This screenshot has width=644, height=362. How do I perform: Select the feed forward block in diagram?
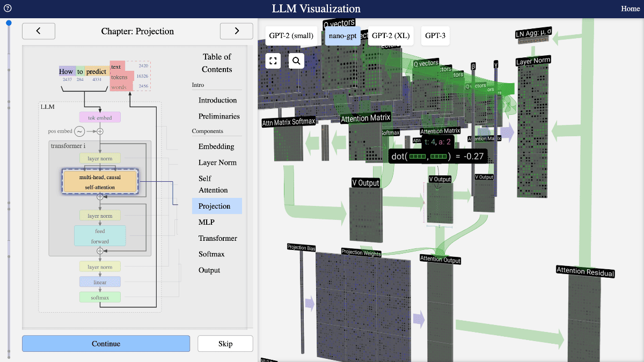[100, 236]
